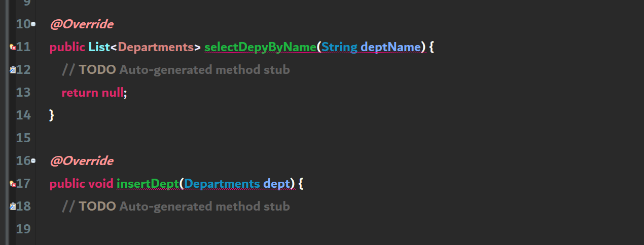
Task: Click the Departments type inside List generics
Action: pos(156,47)
